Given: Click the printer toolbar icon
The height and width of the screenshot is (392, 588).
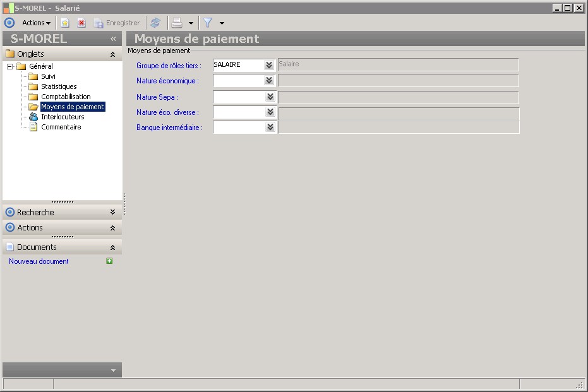Looking at the screenshot, I should (177, 23).
